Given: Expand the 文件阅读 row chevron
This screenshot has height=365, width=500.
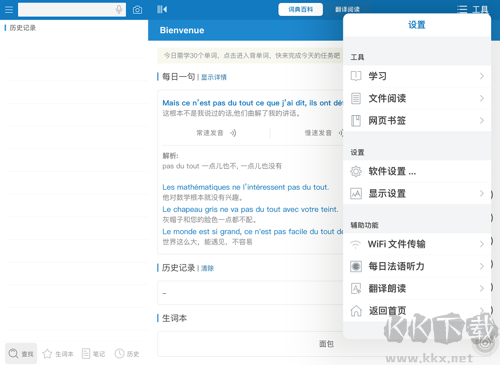Looking at the screenshot, I should point(482,98).
